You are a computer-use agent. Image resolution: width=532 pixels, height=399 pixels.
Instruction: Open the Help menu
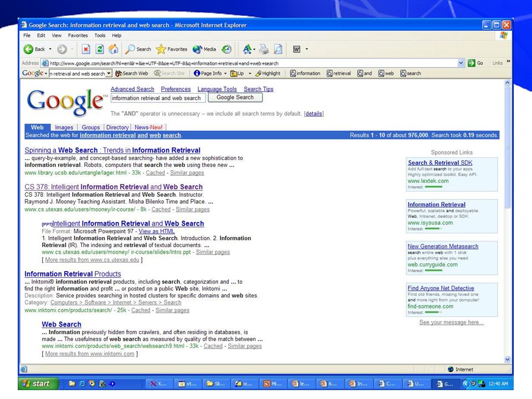point(117,35)
